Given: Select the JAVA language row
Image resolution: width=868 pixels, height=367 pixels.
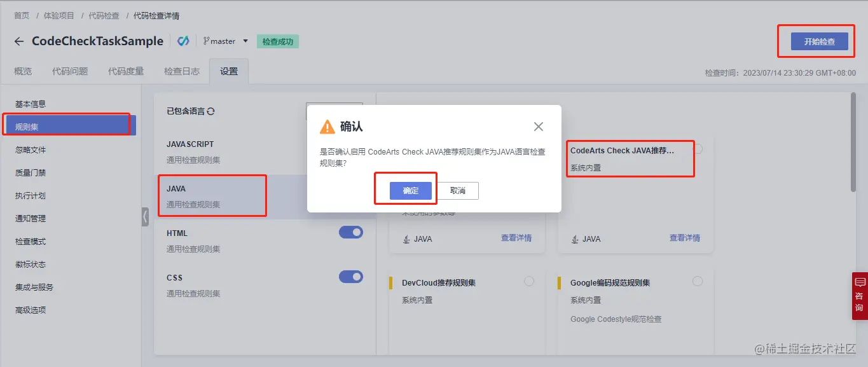Looking at the screenshot, I should click(x=265, y=197).
